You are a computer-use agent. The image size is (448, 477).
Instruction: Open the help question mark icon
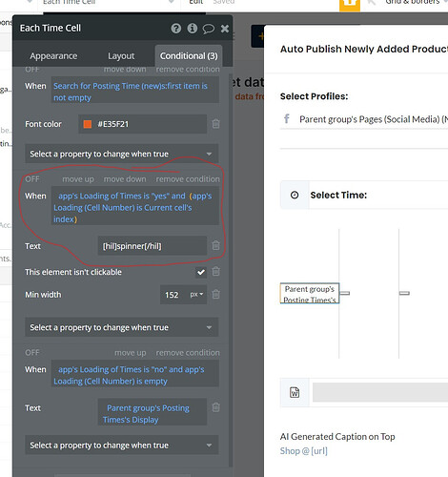pyautogui.click(x=176, y=29)
